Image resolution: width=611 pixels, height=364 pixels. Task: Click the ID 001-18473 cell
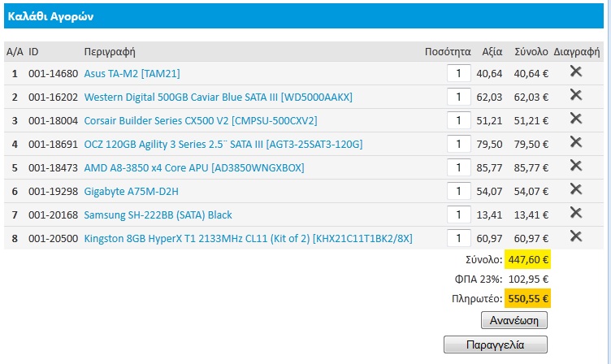point(54,168)
